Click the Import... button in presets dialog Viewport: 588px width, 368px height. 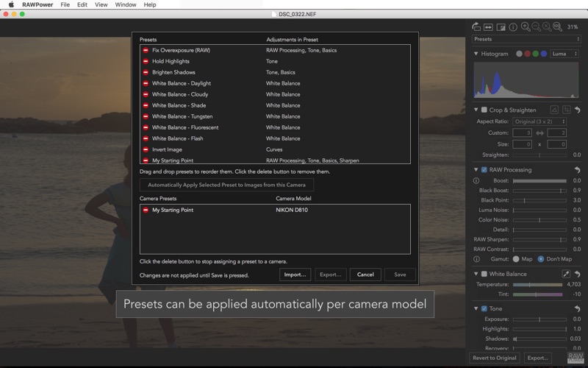coord(295,275)
